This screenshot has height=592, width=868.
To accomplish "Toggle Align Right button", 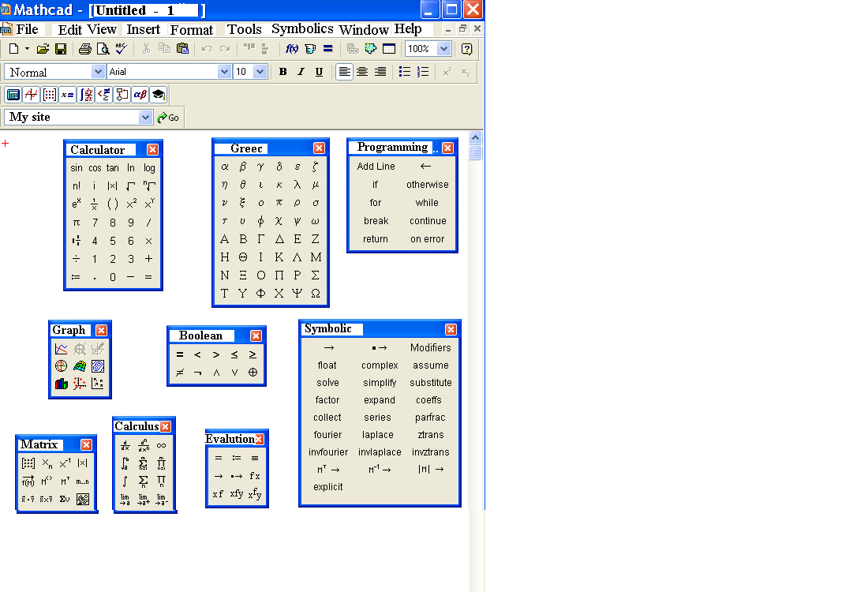I will (380, 72).
